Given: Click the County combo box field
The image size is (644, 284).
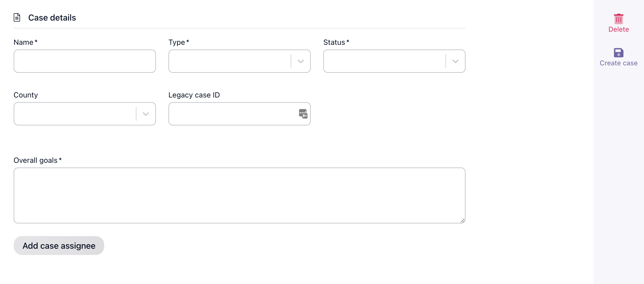Looking at the screenshot, I should [x=74, y=114].
